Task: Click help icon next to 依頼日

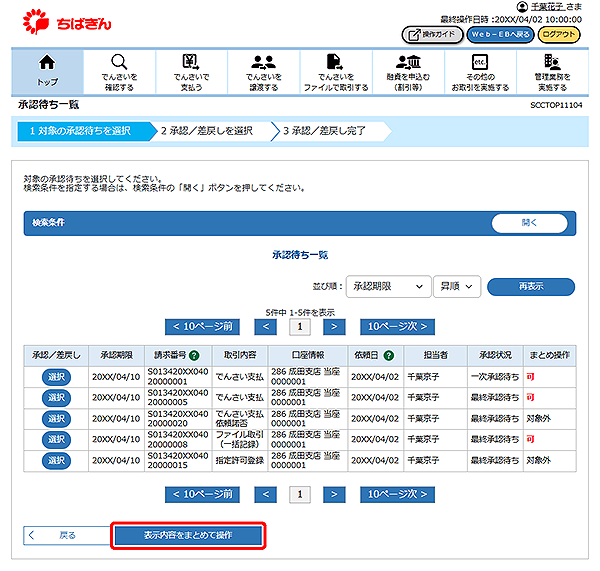Action: 389,356
